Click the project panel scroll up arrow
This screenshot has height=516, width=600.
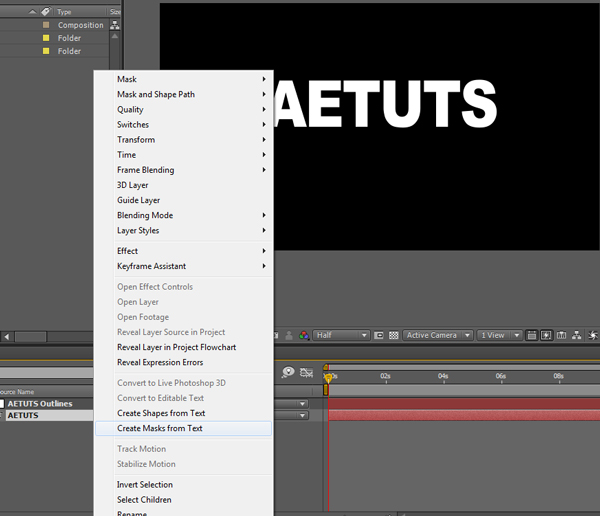point(114,36)
